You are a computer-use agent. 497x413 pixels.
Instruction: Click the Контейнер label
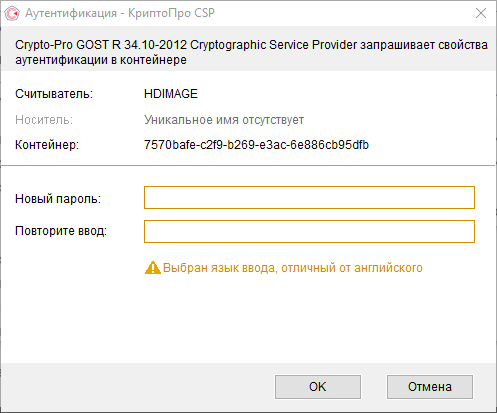[47, 145]
